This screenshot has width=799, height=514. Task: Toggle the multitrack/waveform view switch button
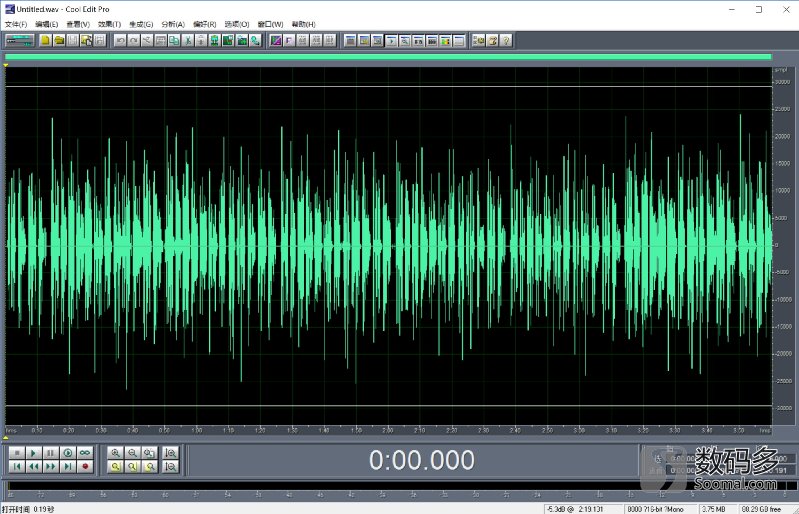coord(19,41)
